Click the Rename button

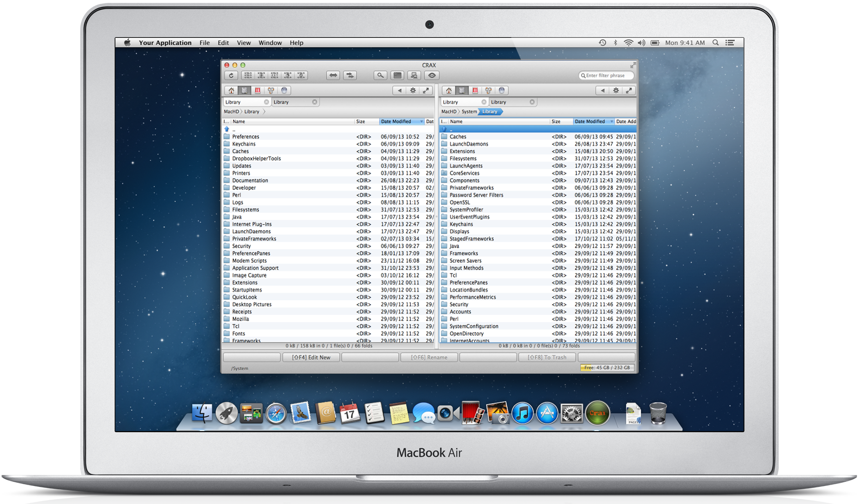[x=429, y=357]
